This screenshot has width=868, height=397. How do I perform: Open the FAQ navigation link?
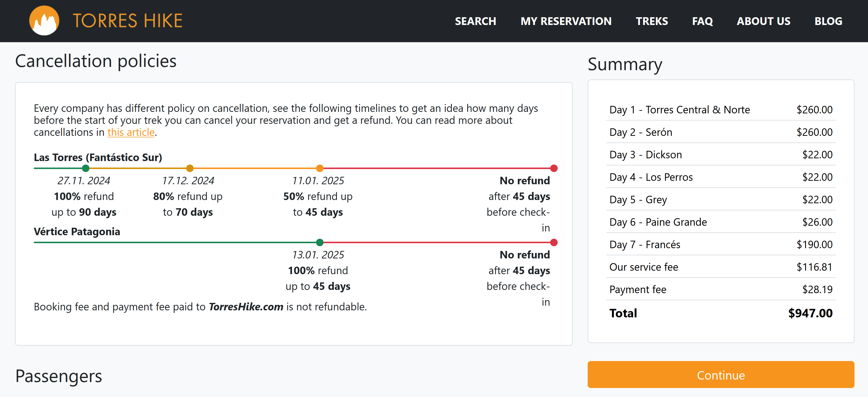click(x=702, y=21)
